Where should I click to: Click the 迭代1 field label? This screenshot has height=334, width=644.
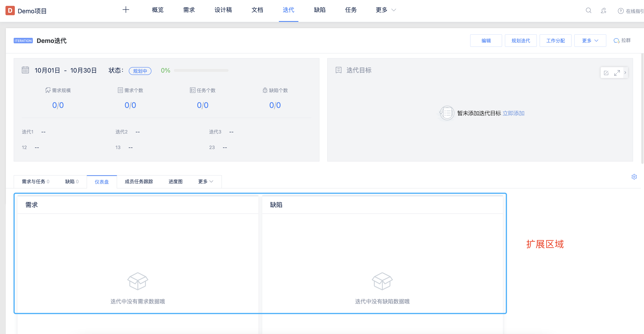pyautogui.click(x=28, y=132)
